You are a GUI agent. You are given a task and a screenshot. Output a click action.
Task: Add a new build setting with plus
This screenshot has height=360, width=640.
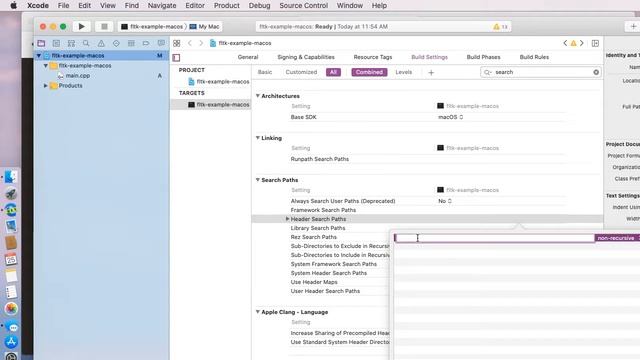(x=431, y=73)
